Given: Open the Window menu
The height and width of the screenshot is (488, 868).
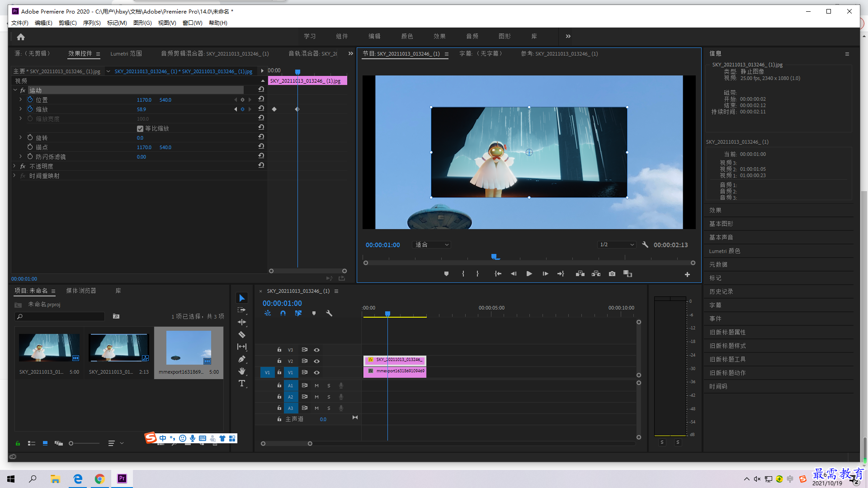Looking at the screenshot, I should click(x=192, y=23).
